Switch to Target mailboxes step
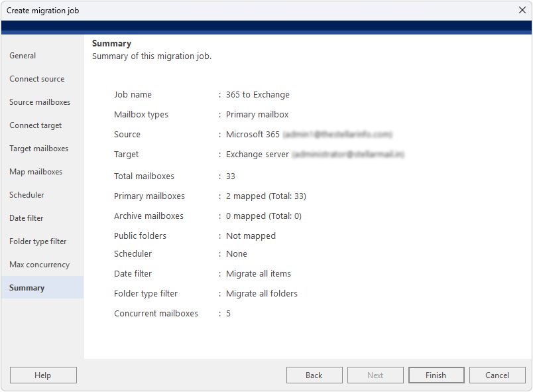Image resolution: width=533 pixels, height=392 pixels. (x=38, y=149)
